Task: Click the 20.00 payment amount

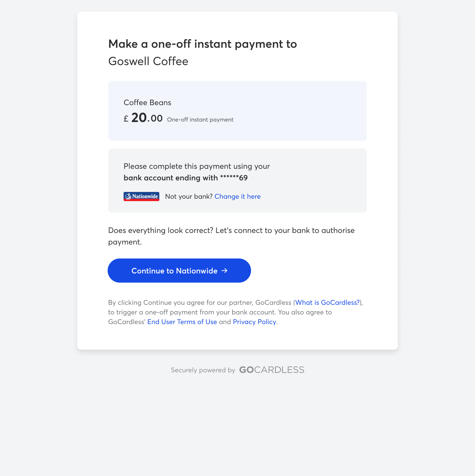Action: point(147,118)
